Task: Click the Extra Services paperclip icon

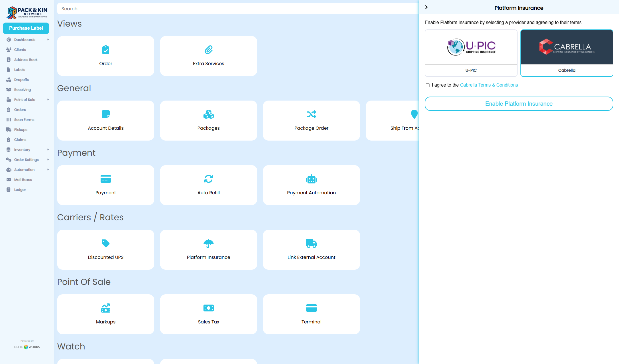Action: [209, 50]
